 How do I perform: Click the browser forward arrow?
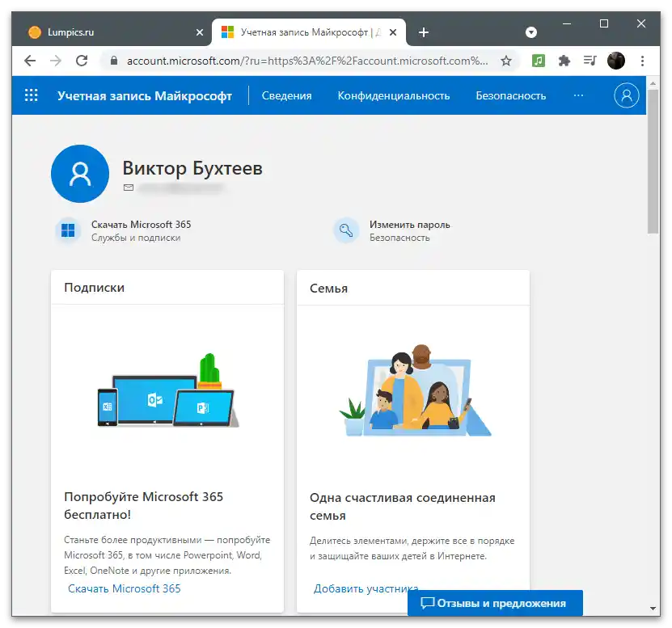point(56,61)
